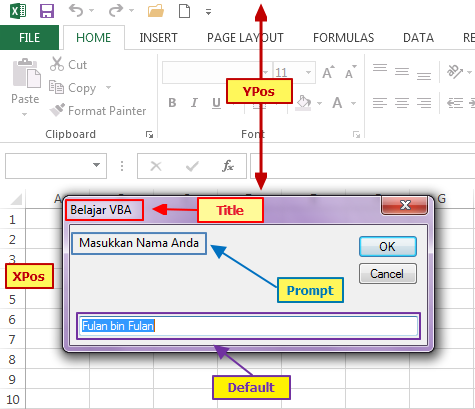Screen dimensions: 475x409
Task: Switch to the INSERT tab
Action: pos(158,38)
